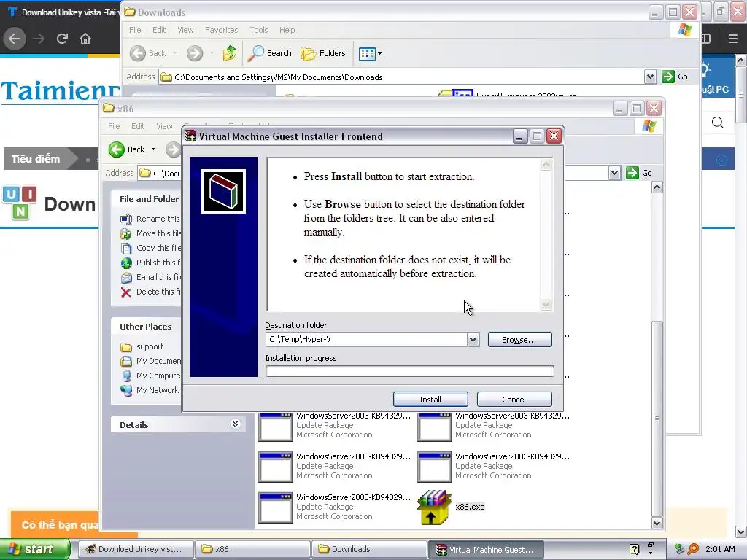Open the Browse folder dialog
747x560 pixels.
[519, 340]
